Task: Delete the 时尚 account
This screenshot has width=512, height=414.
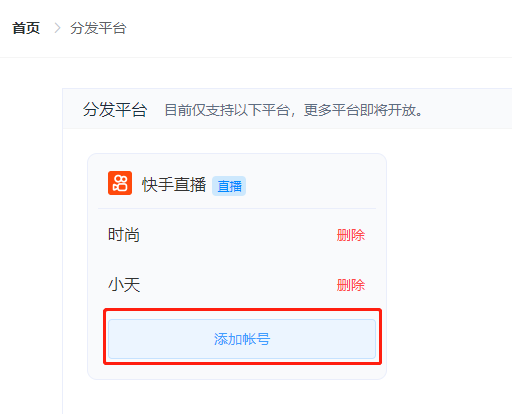Action: [x=351, y=235]
